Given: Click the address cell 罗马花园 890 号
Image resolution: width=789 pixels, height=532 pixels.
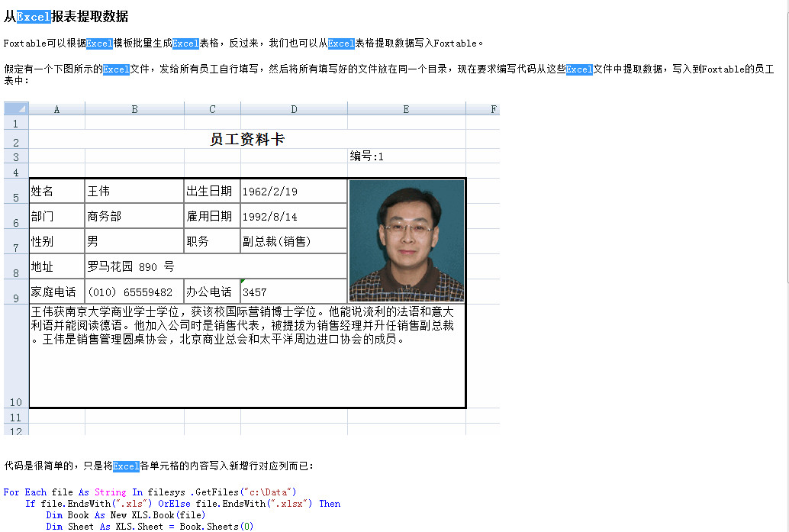Looking at the screenshot, I should click(216, 266).
